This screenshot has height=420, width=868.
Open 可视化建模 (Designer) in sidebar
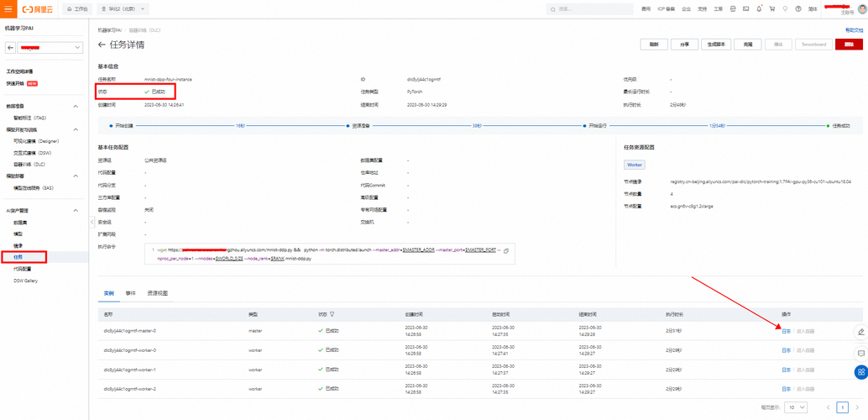pyautogui.click(x=36, y=141)
